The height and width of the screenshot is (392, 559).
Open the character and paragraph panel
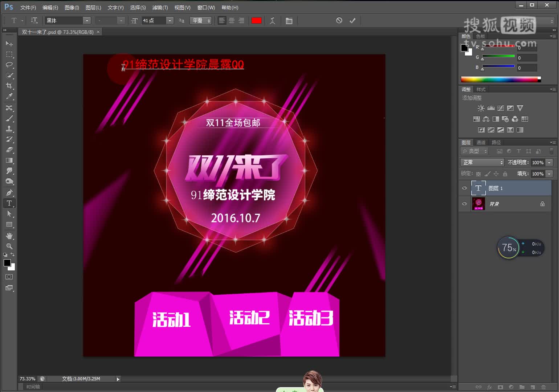point(289,21)
